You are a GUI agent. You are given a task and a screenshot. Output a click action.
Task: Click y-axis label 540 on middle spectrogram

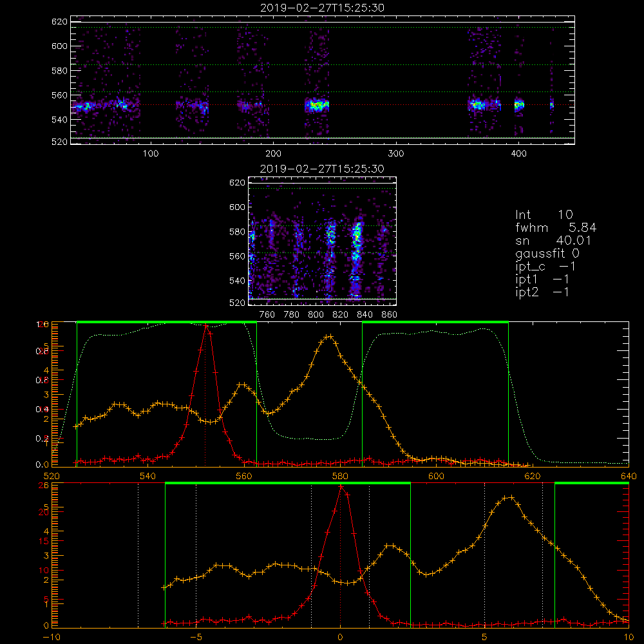click(x=237, y=281)
